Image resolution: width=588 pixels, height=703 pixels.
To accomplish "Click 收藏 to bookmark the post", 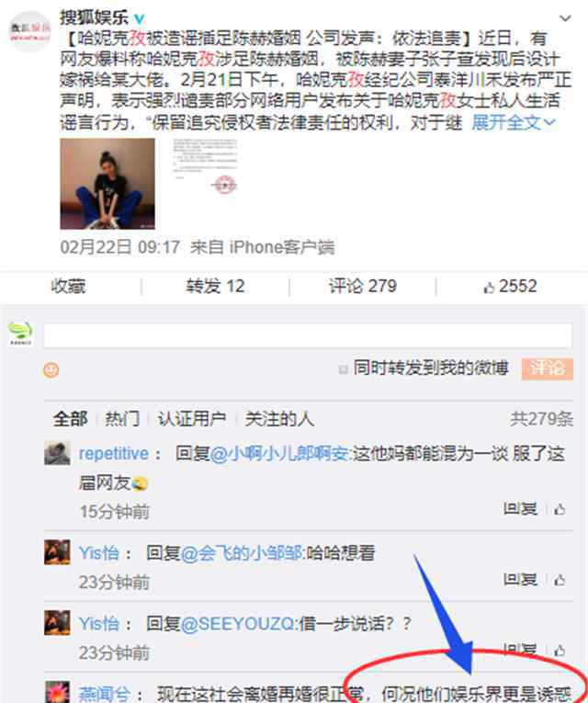I will (68, 287).
